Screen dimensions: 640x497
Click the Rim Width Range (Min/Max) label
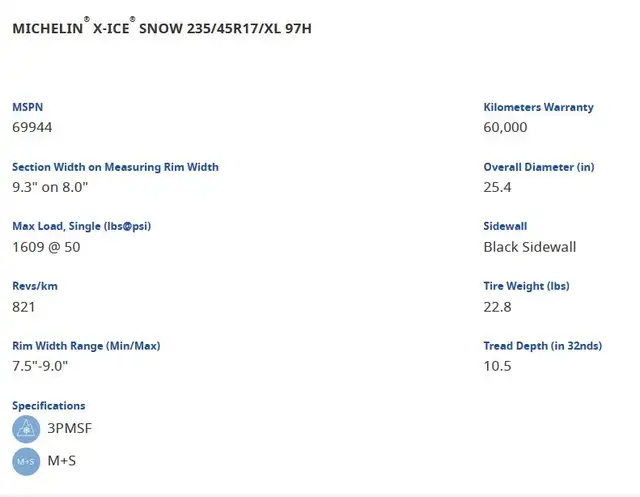click(x=87, y=346)
